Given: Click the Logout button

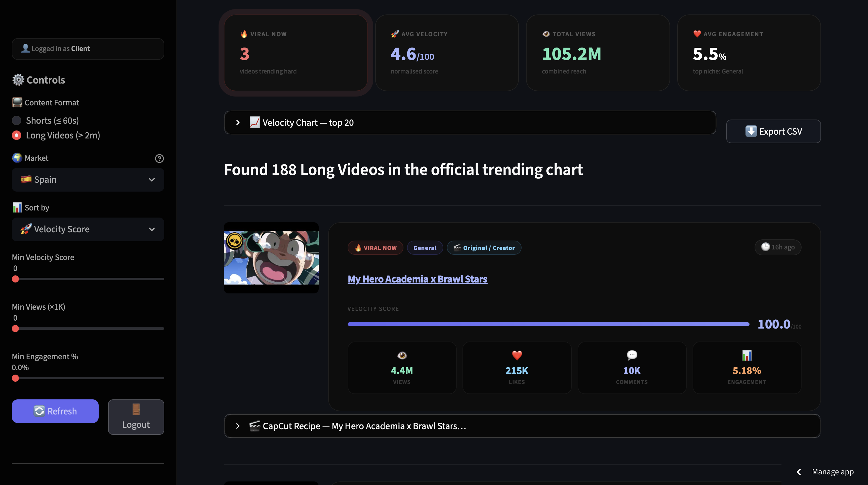Looking at the screenshot, I should 136,417.
